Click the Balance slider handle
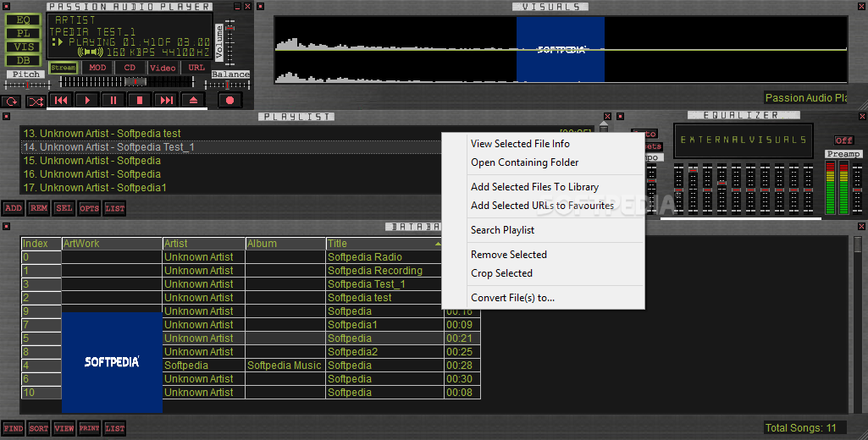The width and height of the screenshot is (868, 440). click(228, 85)
